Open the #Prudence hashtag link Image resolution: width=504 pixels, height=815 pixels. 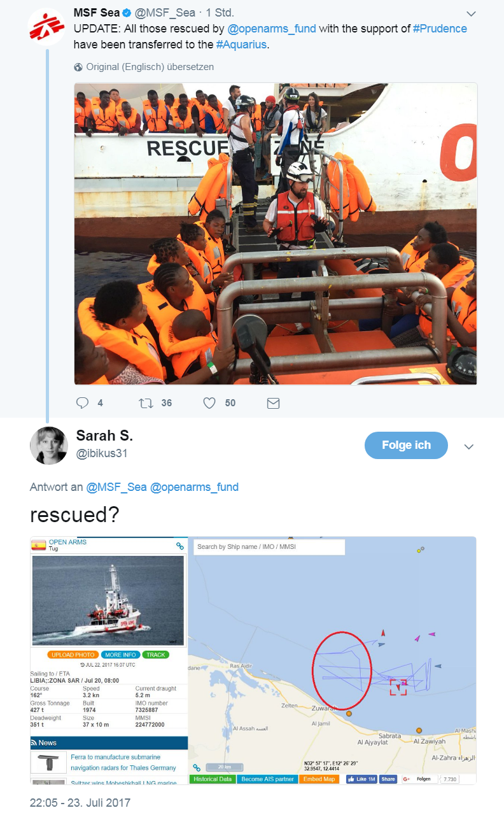coord(440,29)
